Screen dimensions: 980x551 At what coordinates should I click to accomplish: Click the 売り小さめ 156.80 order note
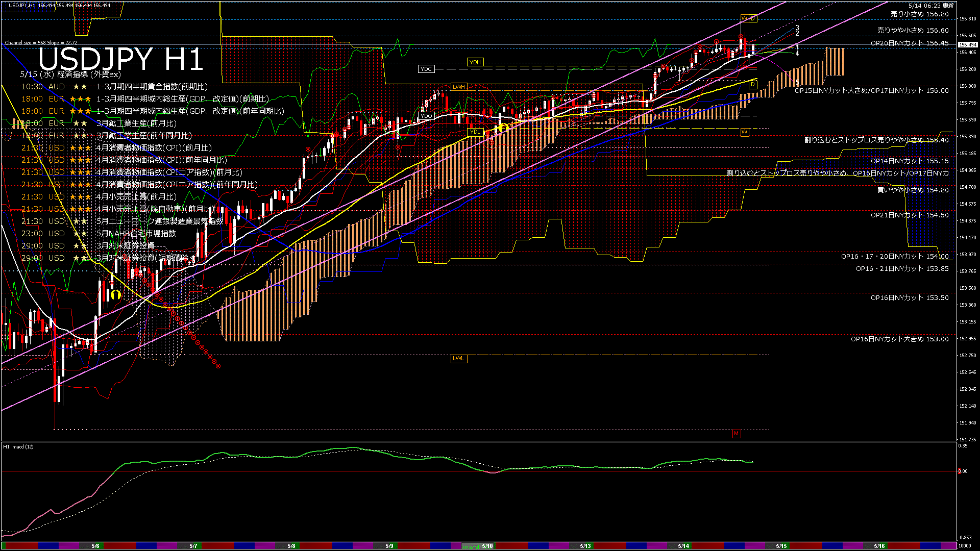920,14
